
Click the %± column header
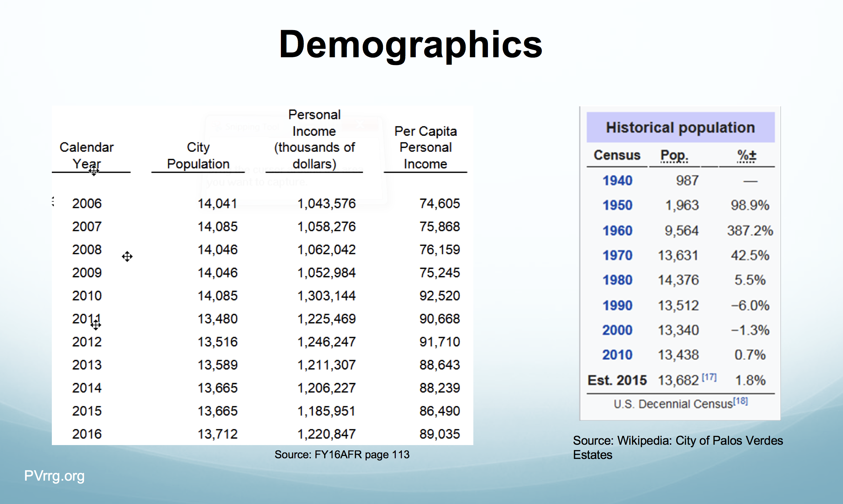(746, 155)
